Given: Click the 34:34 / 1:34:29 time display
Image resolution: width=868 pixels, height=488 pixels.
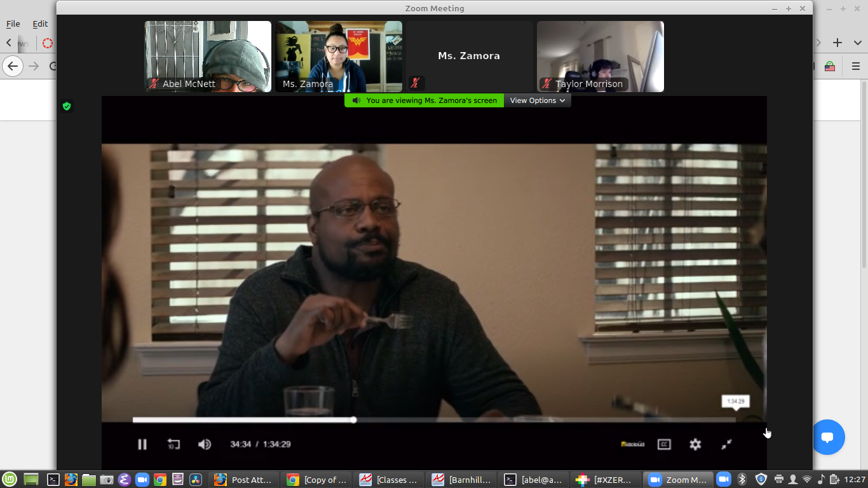Looking at the screenshot, I should click(261, 444).
